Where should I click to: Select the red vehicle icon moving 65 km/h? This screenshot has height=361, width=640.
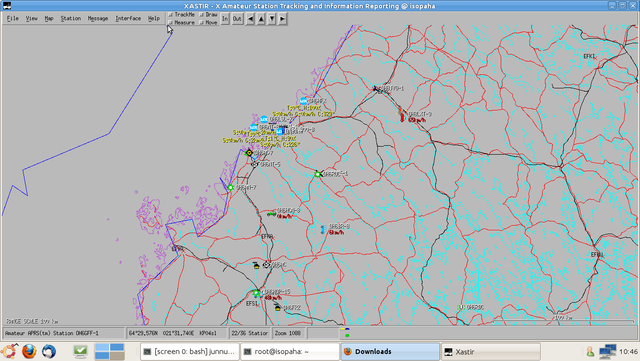(402, 118)
